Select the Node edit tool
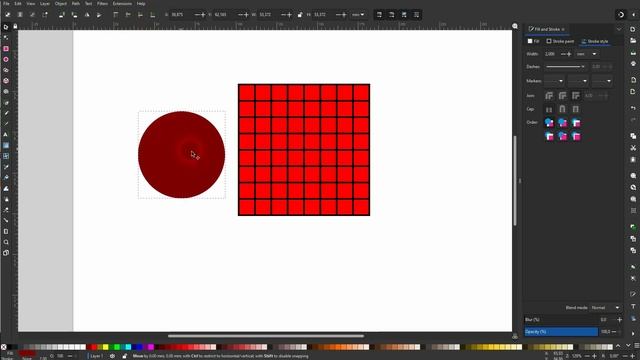Image resolution: width=640 pixels, height=360 pixels. 6,38
